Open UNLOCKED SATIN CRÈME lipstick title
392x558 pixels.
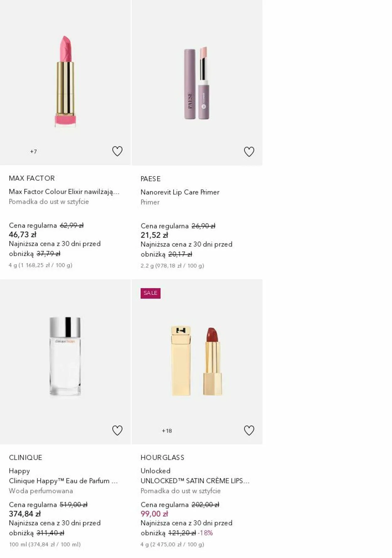(x=195, y=481)
